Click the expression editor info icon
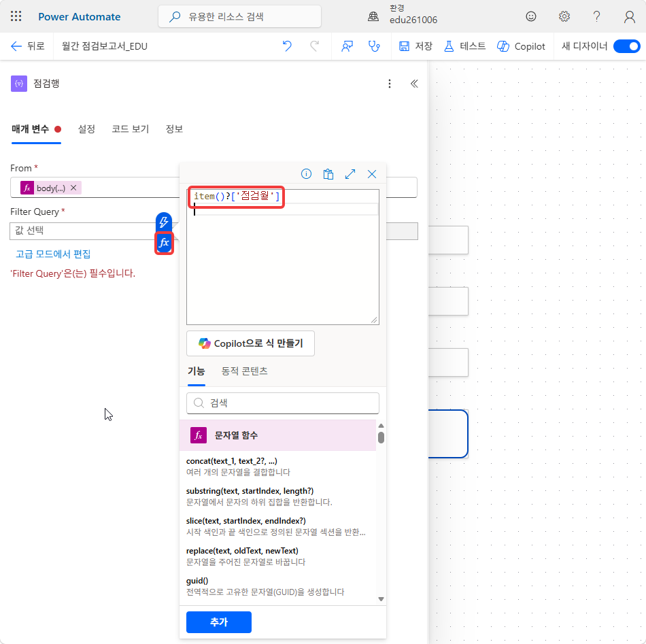 pos(306,174)
